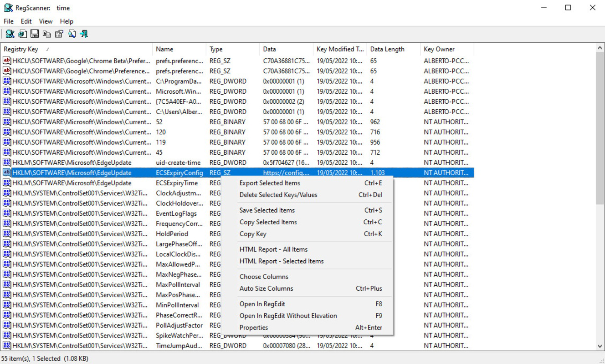Select Copy Key in the context menu
This screenshot has height=364, width=605.
point(307,234)
